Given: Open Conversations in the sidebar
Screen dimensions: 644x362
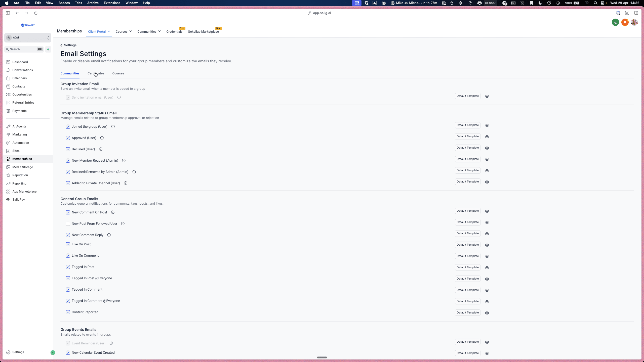Looking at the screenshot, I should (x=23, y=70).
